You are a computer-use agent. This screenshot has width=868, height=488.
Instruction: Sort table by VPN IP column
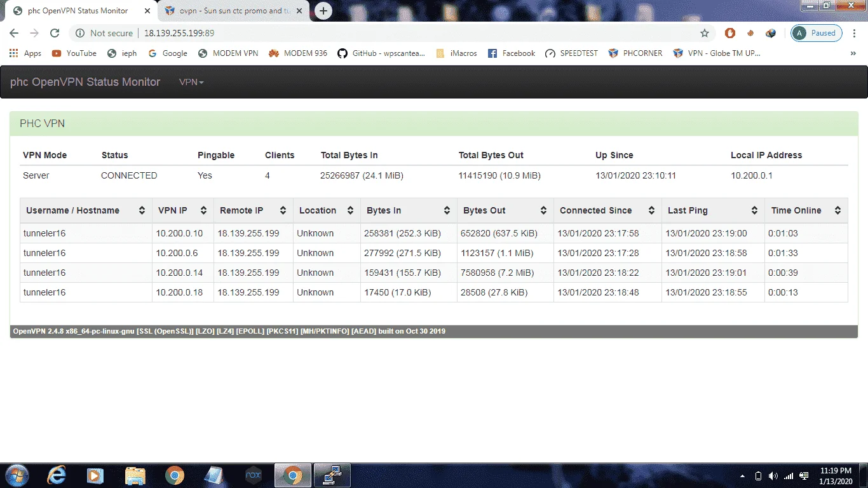pos(182,210)
